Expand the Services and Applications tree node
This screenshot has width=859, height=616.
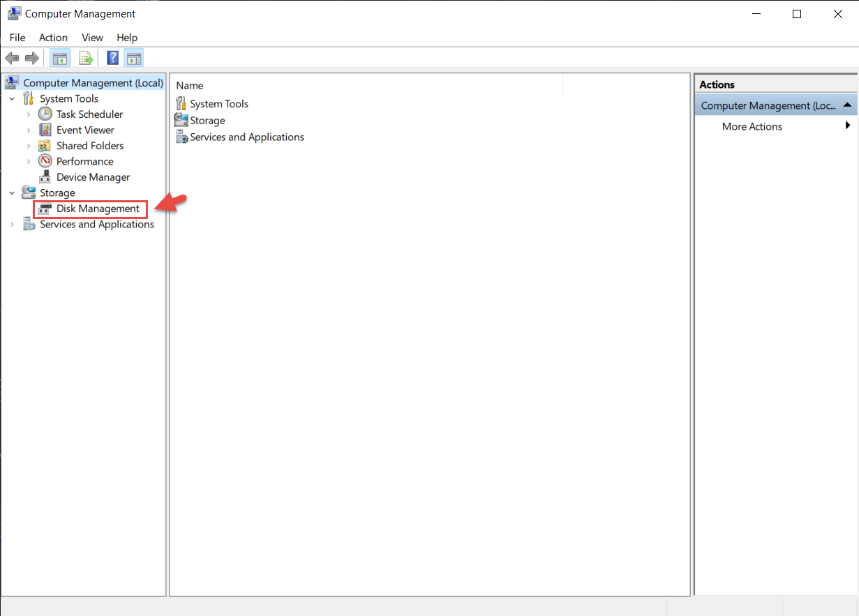coord(12,224)
